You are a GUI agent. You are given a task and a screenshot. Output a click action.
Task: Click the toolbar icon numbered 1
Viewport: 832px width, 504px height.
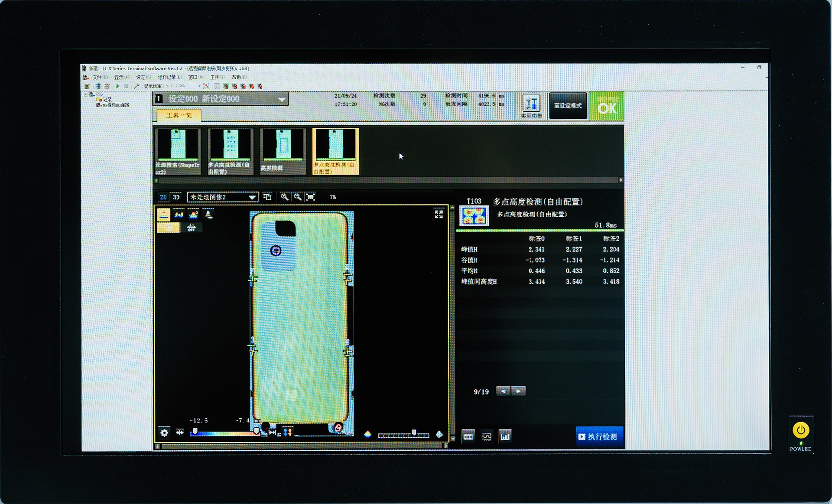point(225,86)
